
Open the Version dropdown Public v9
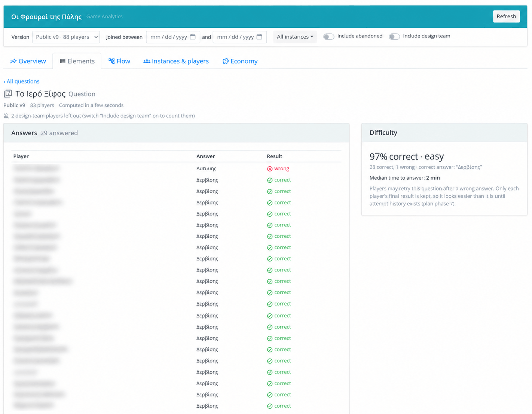pyautogui.click(x=66, y=37)
